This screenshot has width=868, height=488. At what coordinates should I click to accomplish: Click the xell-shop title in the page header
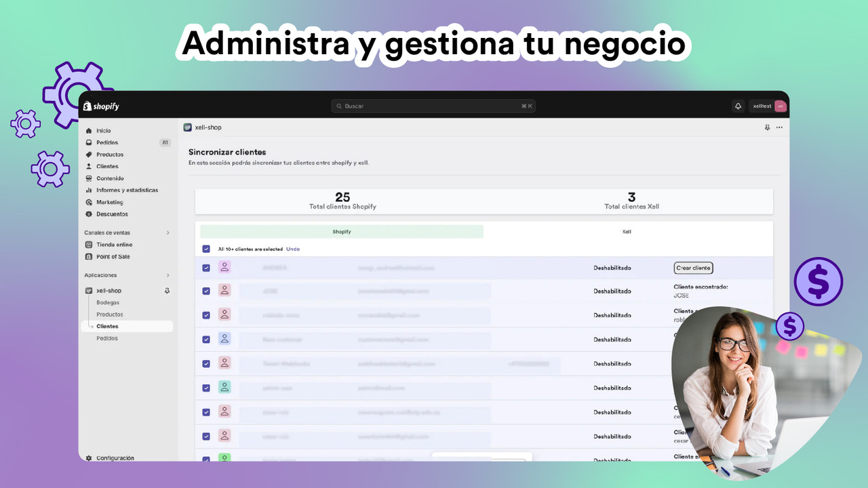208,127
